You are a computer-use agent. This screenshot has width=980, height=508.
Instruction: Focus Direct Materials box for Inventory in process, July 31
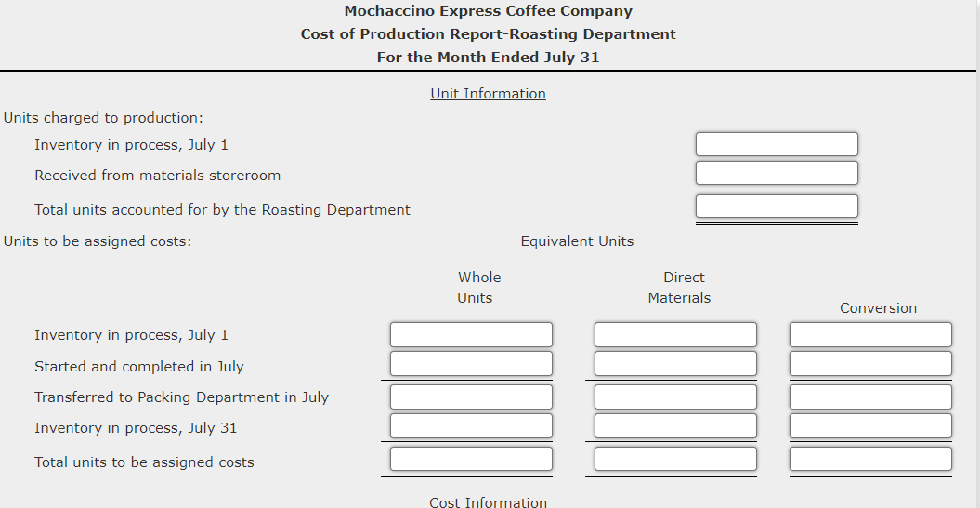pos(675,425)
